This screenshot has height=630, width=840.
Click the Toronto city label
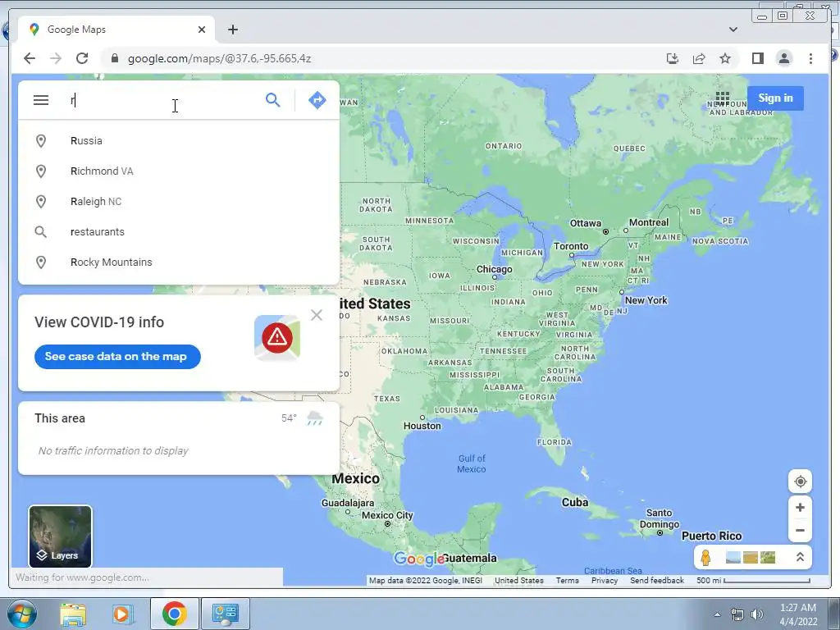571,246
